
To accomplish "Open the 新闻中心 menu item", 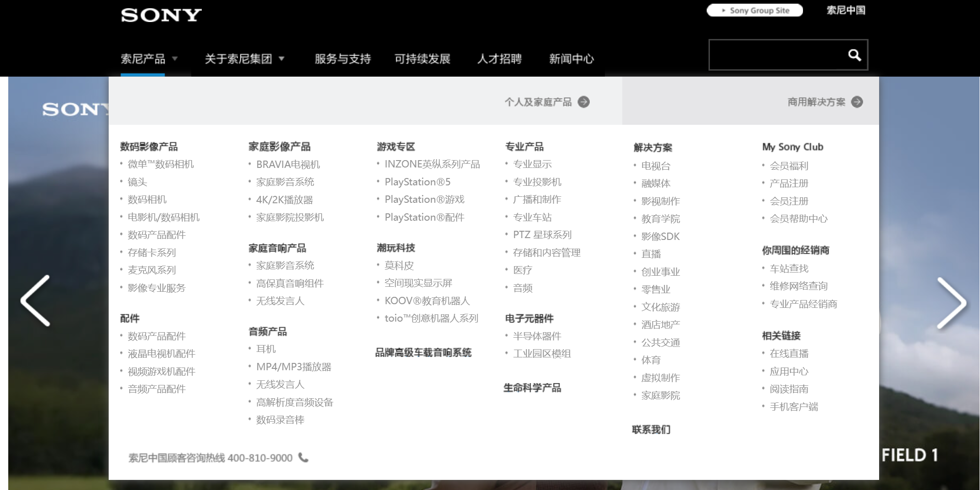I will pyautogui.click(x=570, y=59).
